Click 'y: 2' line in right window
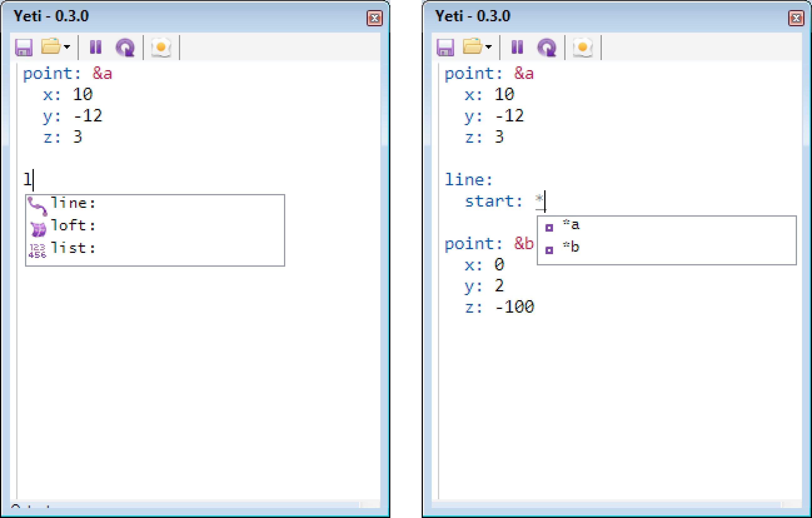Screen dimensions: 812x518 [484, 286]
